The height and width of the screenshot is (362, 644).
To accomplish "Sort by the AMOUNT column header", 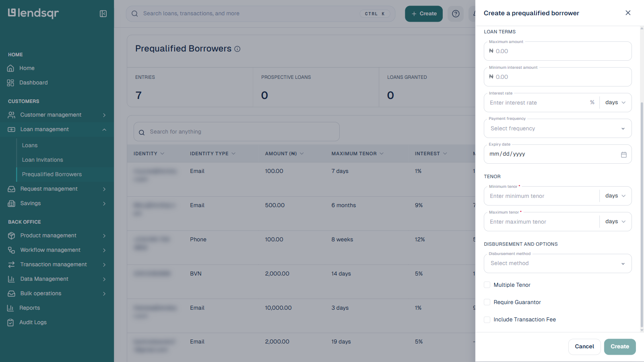I will (x=285, y=154).
